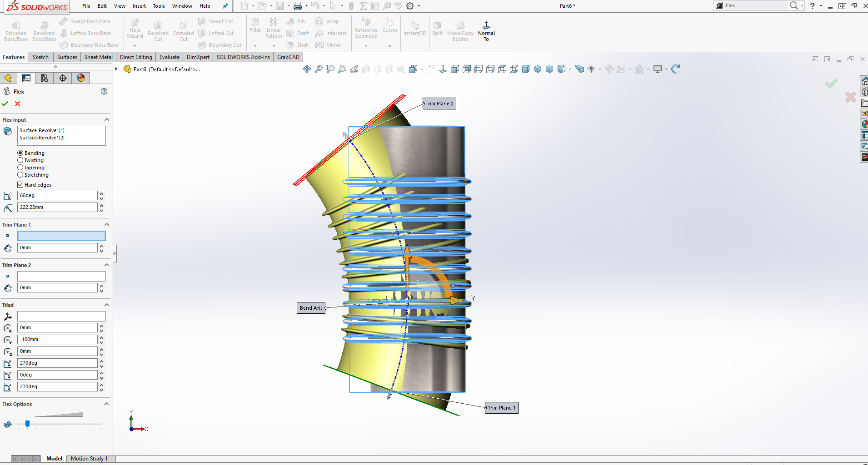Click the Trim Plane 1 reference entity box
The height and width of the screenshot is (465, 868).
[61, 236]
